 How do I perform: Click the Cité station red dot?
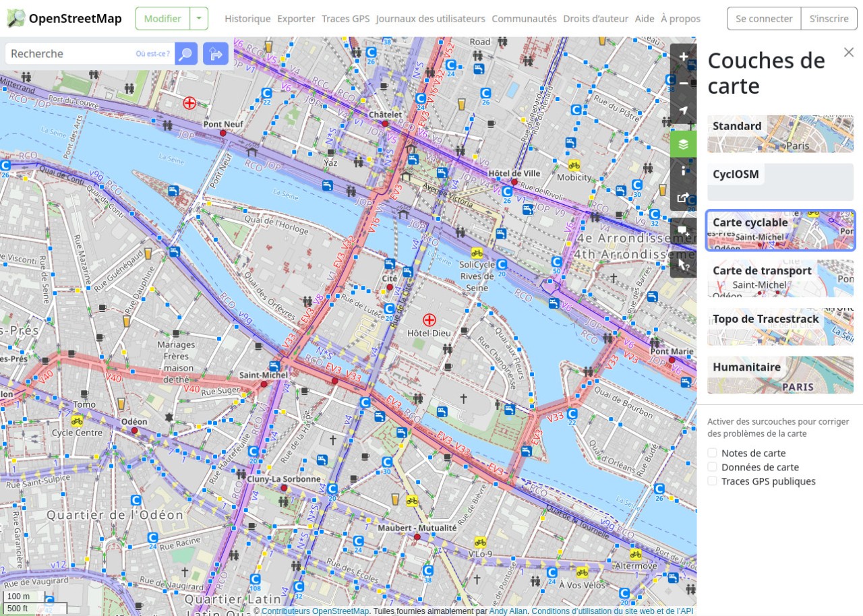pyautogui.click(x=390, y=288)
